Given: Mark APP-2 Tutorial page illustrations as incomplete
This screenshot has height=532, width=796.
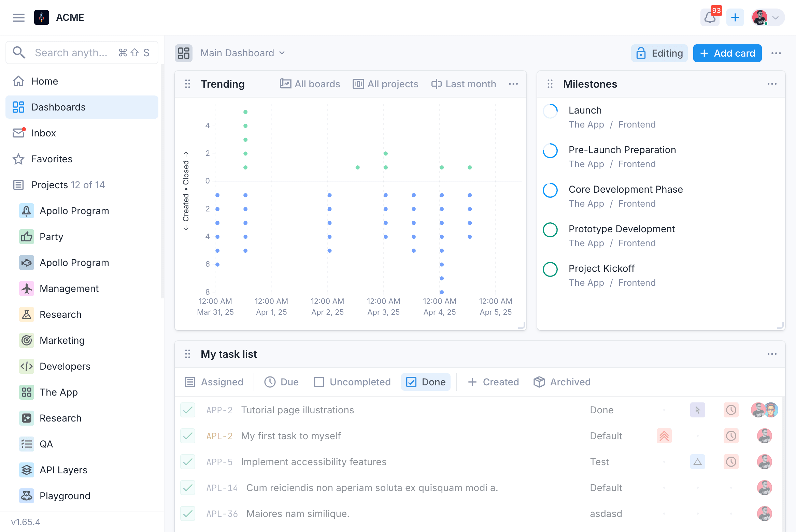Looking at the screenshot, I should [x=188, y=410].
